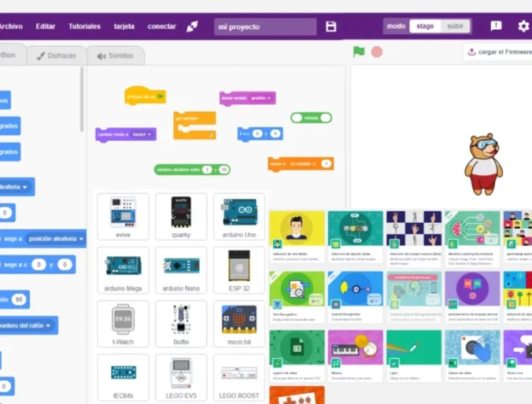Select the LEGO EV3 board
The image size is (532, 404).
181,377
